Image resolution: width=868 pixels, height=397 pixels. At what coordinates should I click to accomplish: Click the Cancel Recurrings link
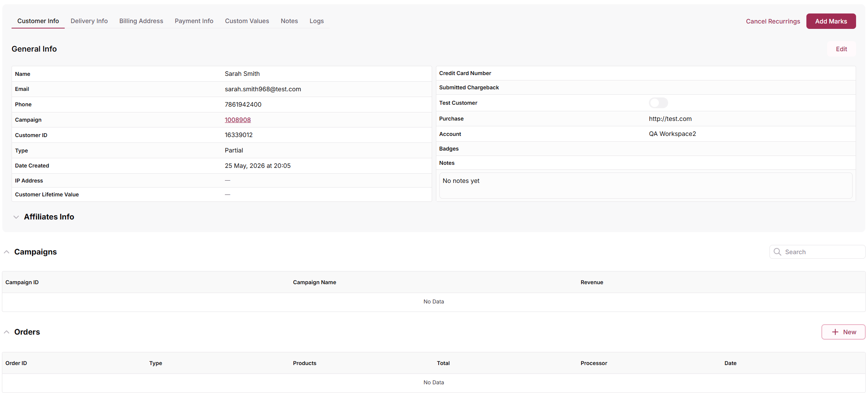(772, 22)
